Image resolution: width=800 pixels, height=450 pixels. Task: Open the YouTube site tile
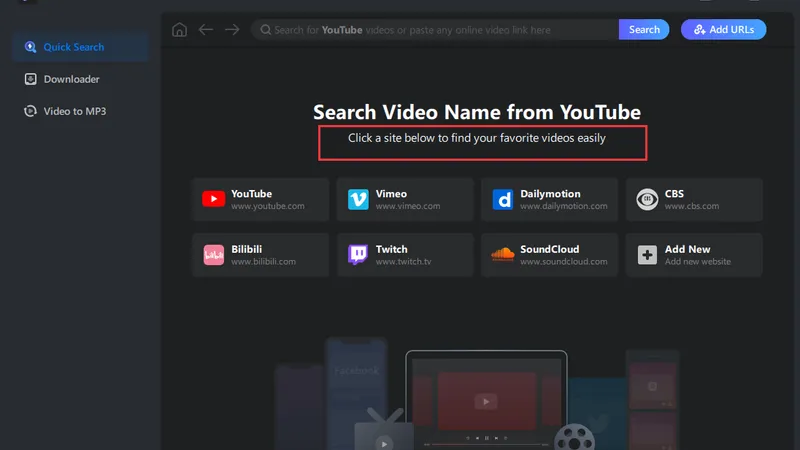pos(260,199)
